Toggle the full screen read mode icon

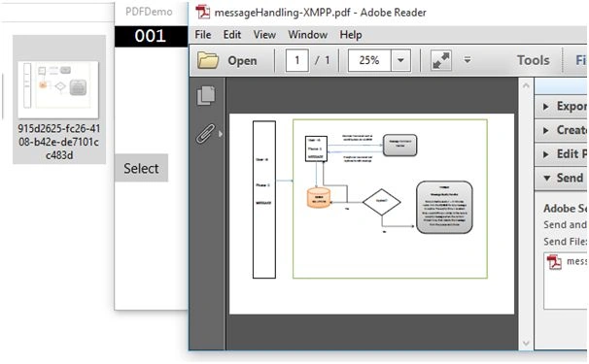click(440, 60)
